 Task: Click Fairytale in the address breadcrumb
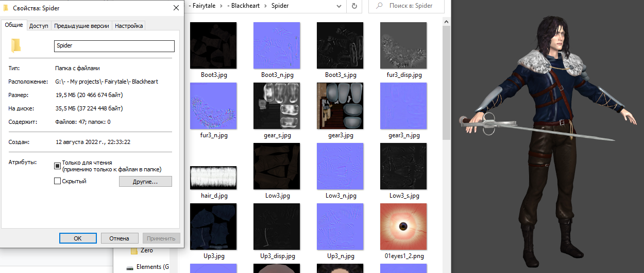(x=202, y=6)
